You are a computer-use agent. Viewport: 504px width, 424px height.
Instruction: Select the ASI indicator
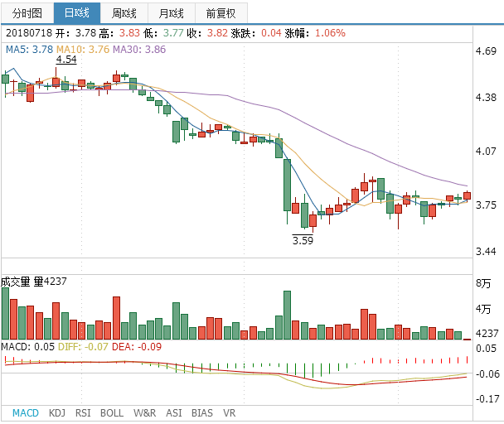pos(174,412)
